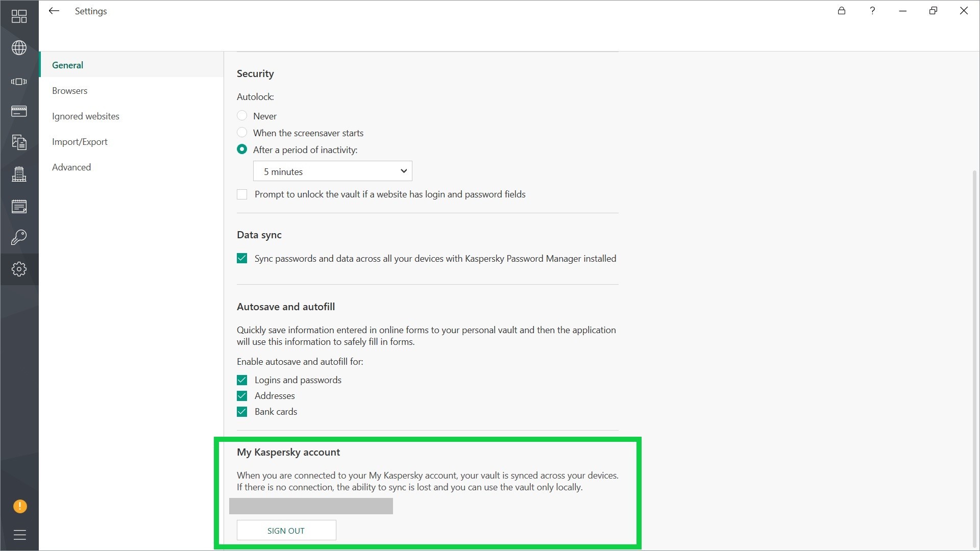Image resolution: width=980 pixels, height=551 pixels.
Task: Minimize the Kaspersky window
Action: click(903, 11)
